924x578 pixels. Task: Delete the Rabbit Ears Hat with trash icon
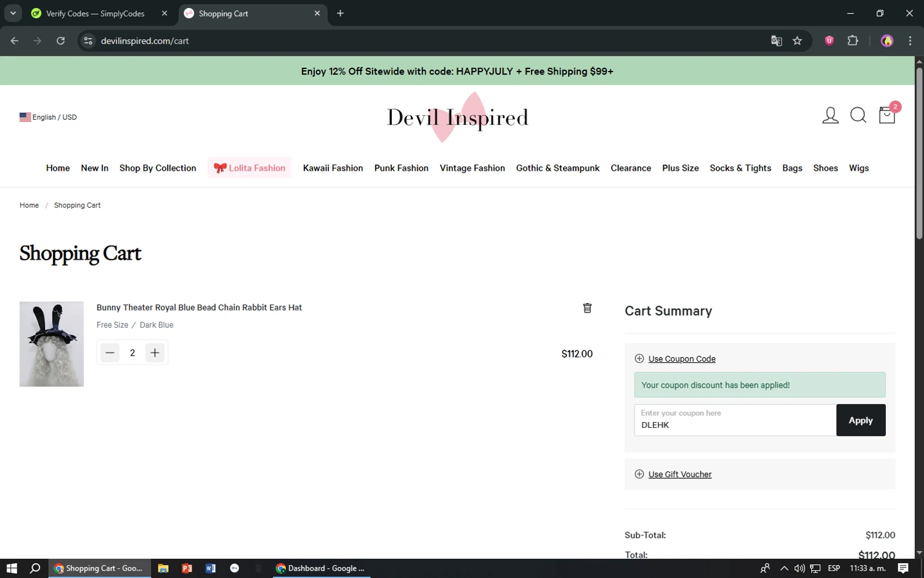tap(587, 308)
